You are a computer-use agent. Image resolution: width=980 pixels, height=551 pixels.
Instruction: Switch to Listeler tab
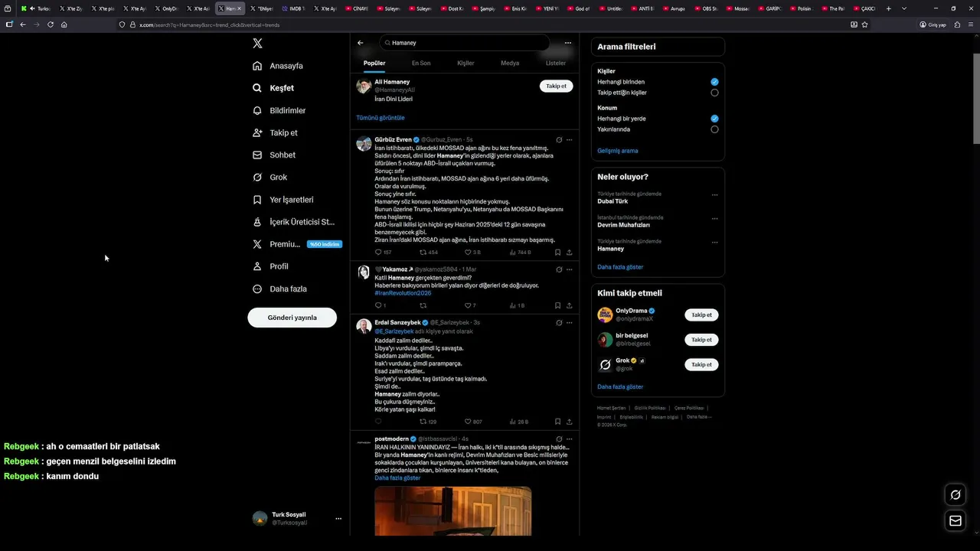(x=555, y=63)
